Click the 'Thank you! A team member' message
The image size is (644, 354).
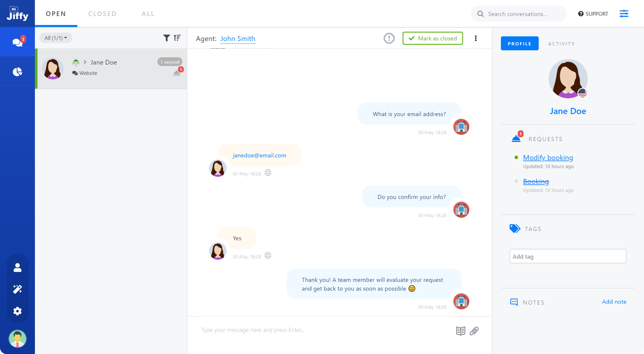[374, 284]
